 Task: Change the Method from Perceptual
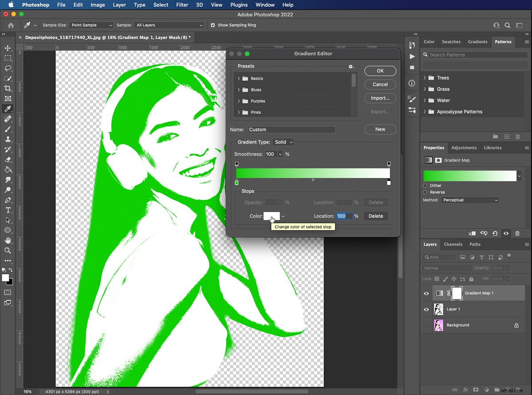470,200
